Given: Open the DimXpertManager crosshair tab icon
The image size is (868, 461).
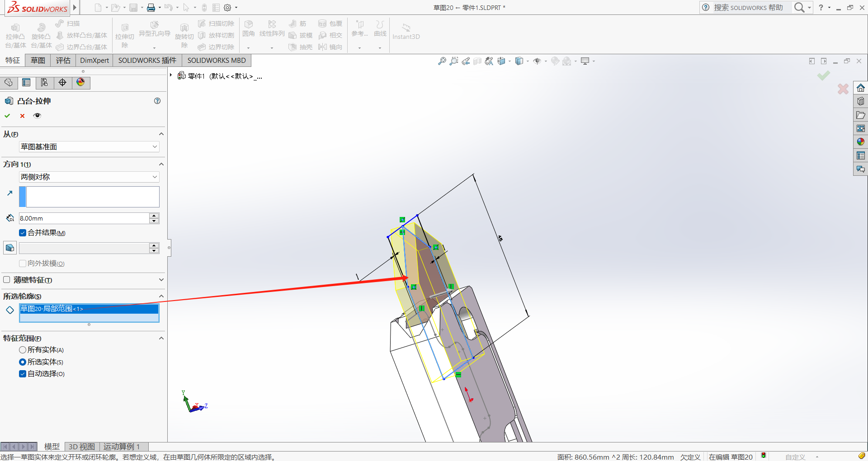Looking at the screenshot, I should [x=62, y=82].
